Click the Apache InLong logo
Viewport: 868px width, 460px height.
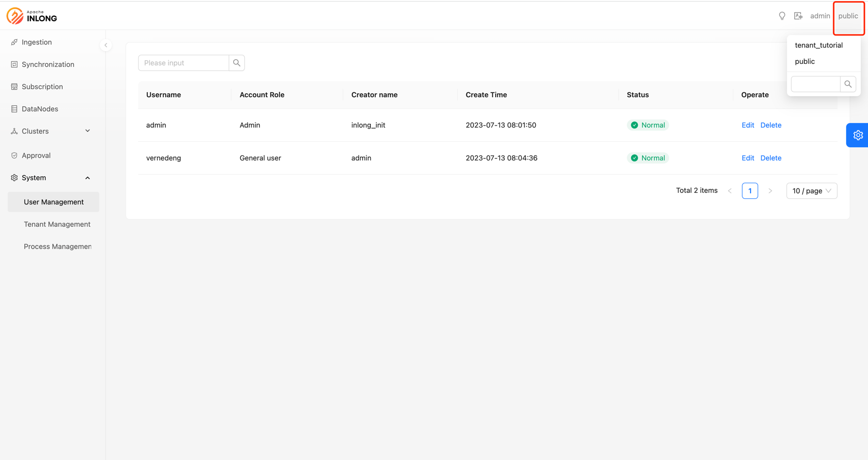[32, 16]
